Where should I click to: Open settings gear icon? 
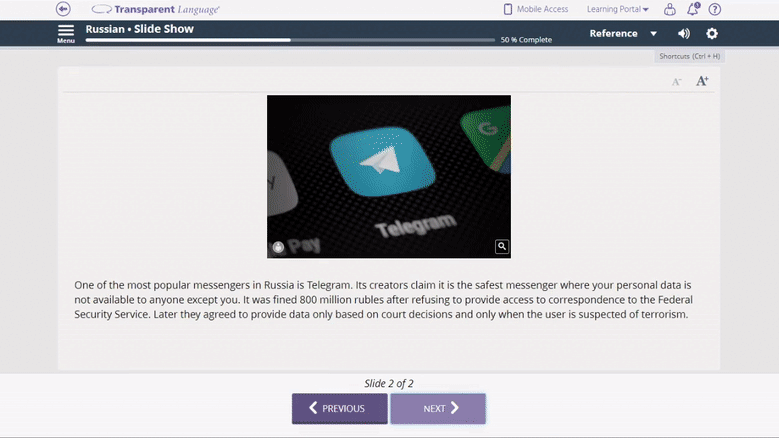[x=711, y=33]
